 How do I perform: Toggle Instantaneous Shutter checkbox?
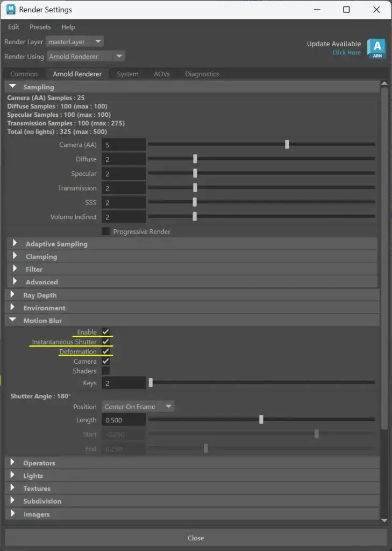click(x=106, y=342)
